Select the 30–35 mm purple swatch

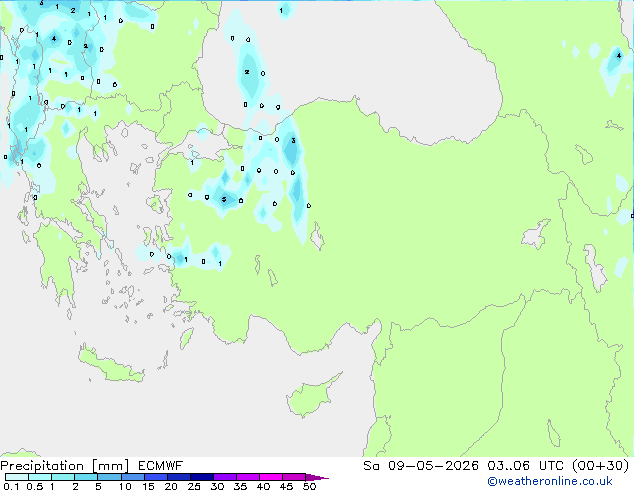pyautogui.click(x=225, y=477)
